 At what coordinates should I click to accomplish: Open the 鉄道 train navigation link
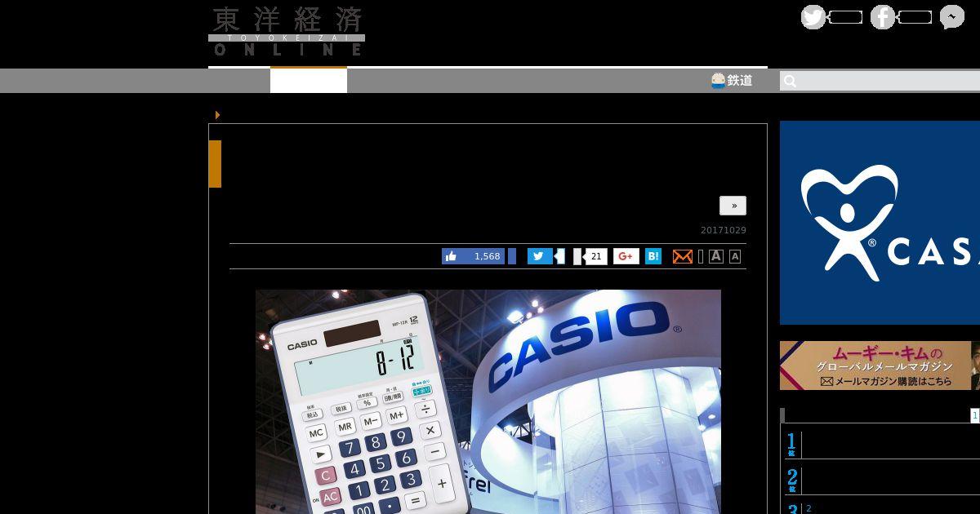point(732,81)
